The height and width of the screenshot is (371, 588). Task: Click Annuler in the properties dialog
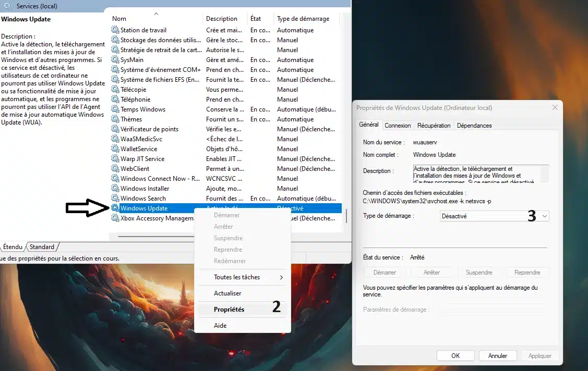pyautogui.click(x=497, y=356)
